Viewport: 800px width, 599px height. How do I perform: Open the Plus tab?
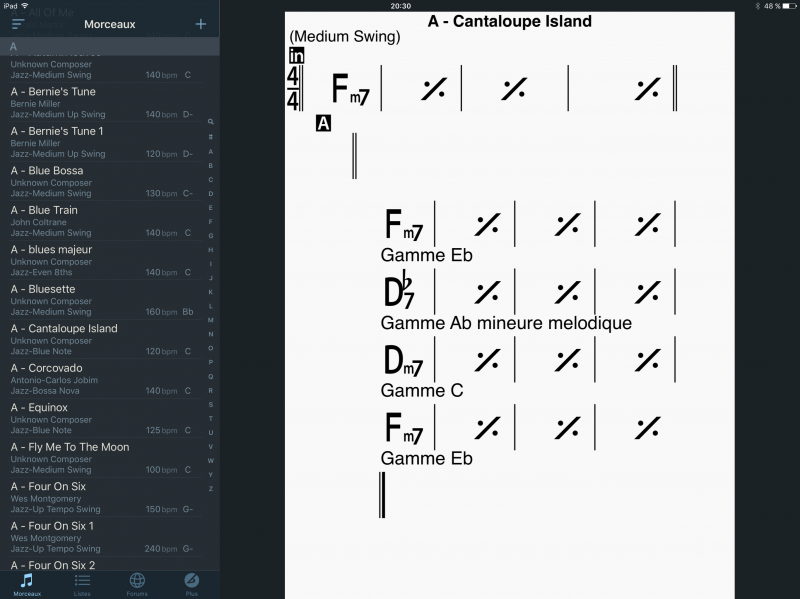coord(191,583)
